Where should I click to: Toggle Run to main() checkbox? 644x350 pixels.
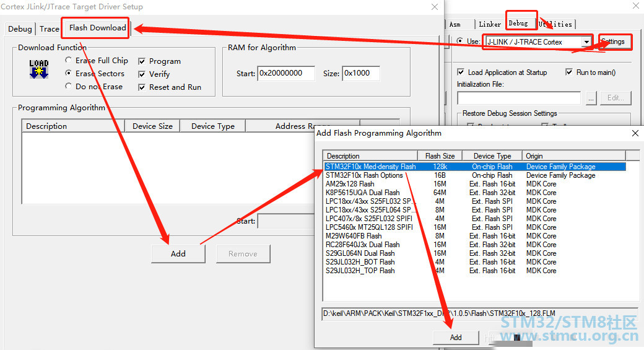569,72
